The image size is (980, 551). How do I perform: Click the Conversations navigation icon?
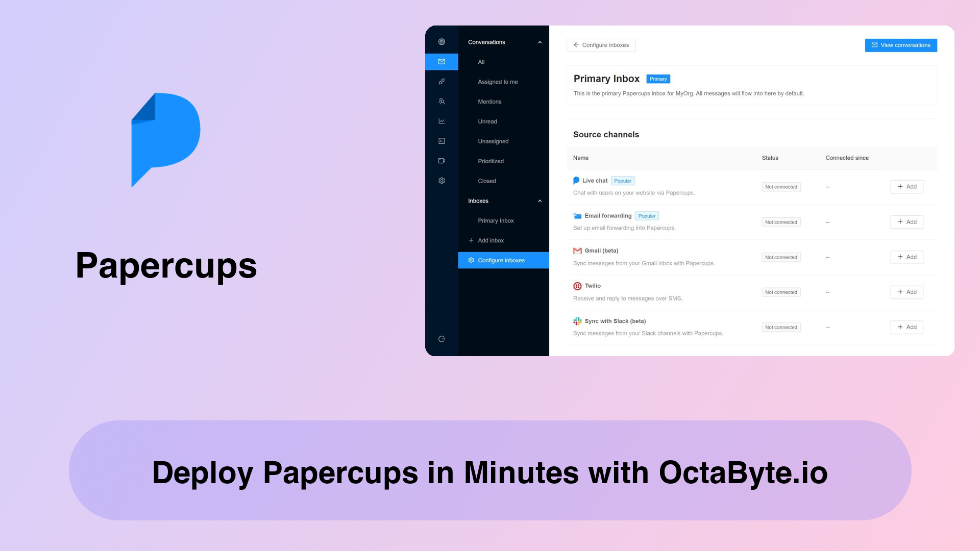(442, 61)
